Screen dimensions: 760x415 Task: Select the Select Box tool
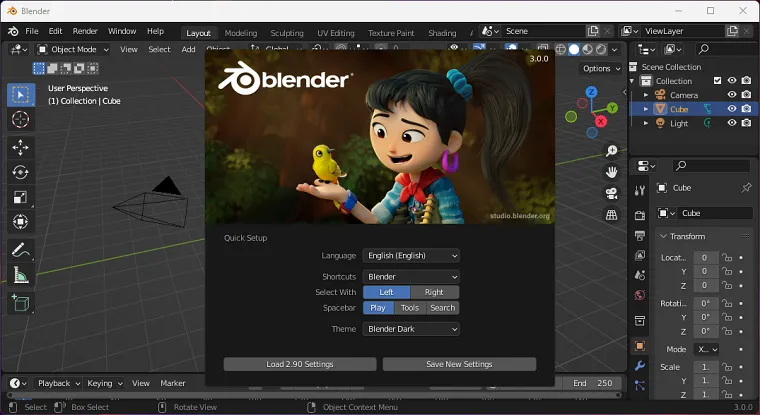tap(20, 95)
